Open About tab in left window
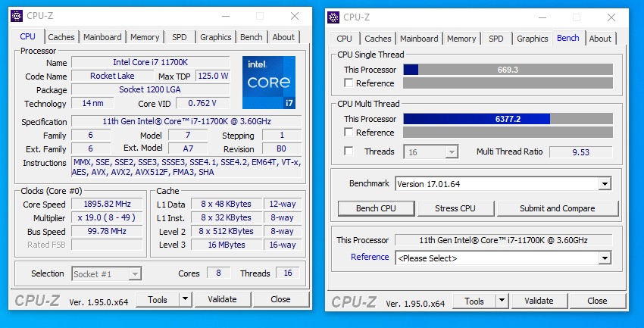 pos(283,37)
